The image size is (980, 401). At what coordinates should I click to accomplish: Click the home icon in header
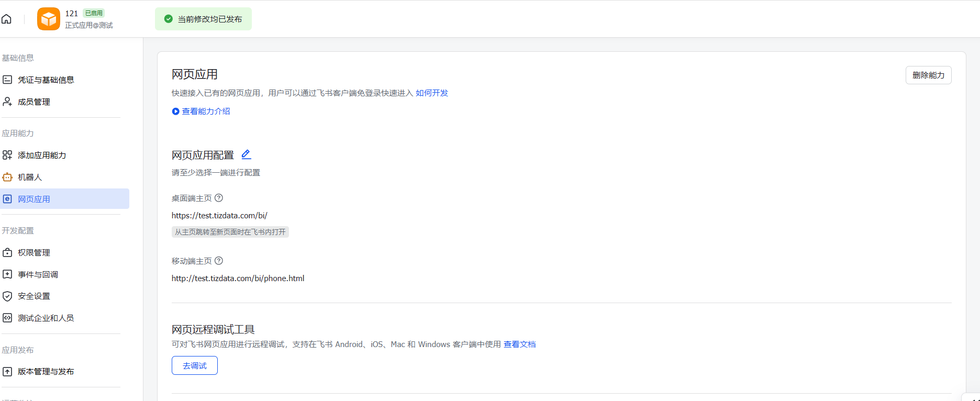(x=7, y=19)
